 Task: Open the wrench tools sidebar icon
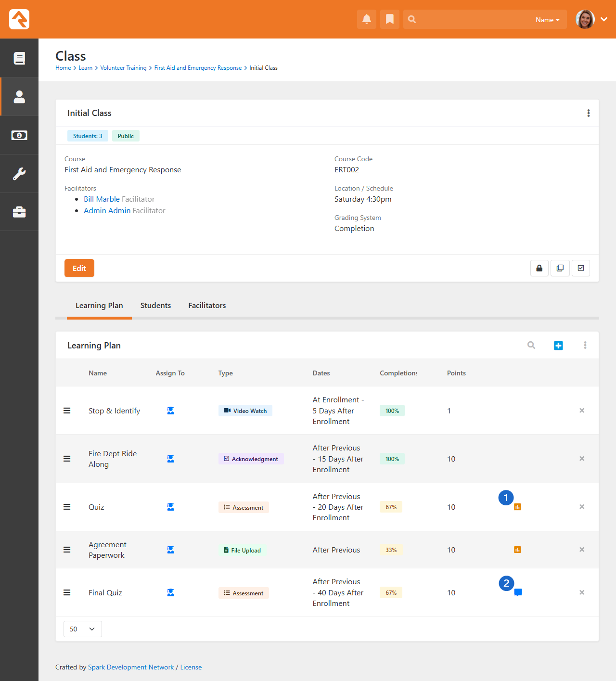[x=19, y=174]
